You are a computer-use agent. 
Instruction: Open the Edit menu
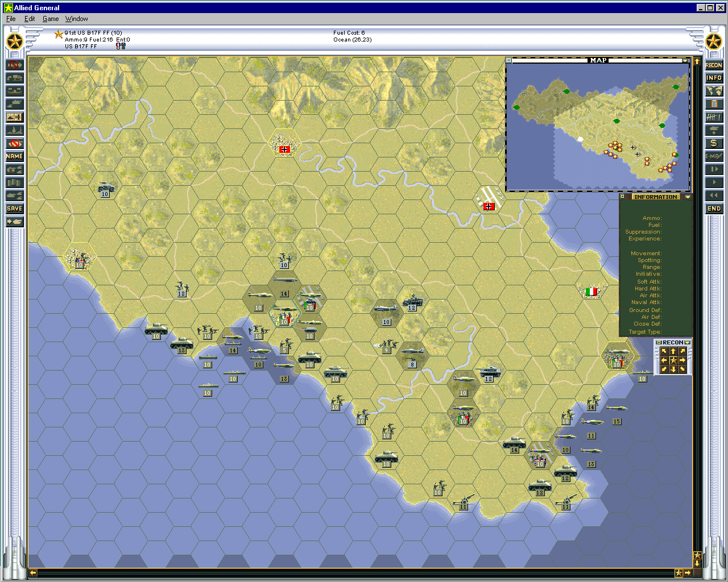pyautogui.click(x=30, y=19)
